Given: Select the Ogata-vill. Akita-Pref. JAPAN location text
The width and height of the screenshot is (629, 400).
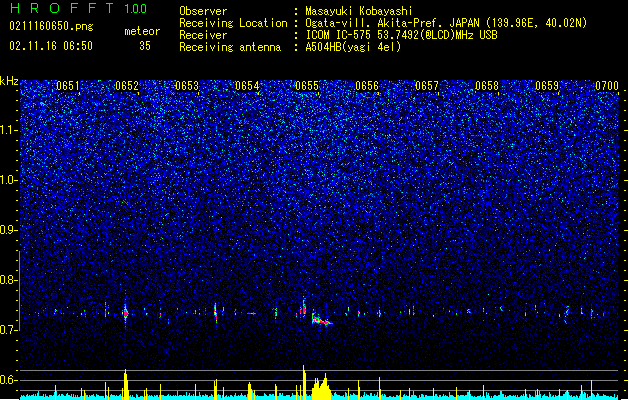Looking at the screenshot, I should (x=446, y=23).
